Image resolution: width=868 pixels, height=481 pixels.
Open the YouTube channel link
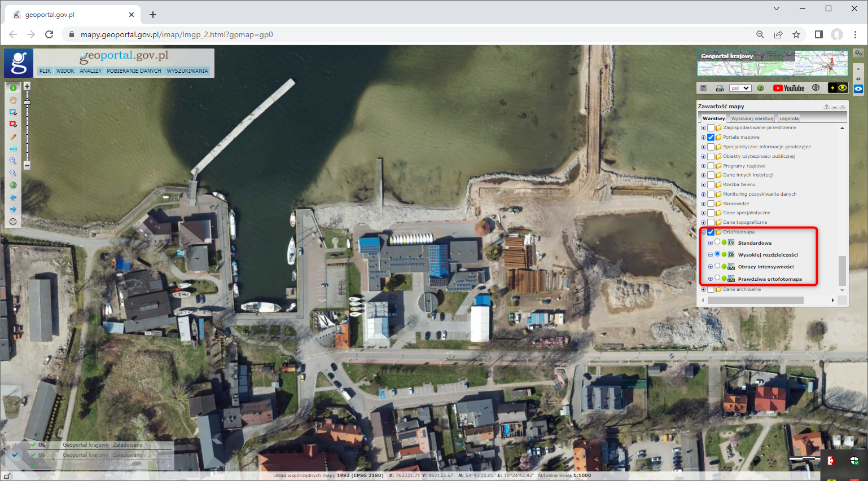tap(788, 88)
